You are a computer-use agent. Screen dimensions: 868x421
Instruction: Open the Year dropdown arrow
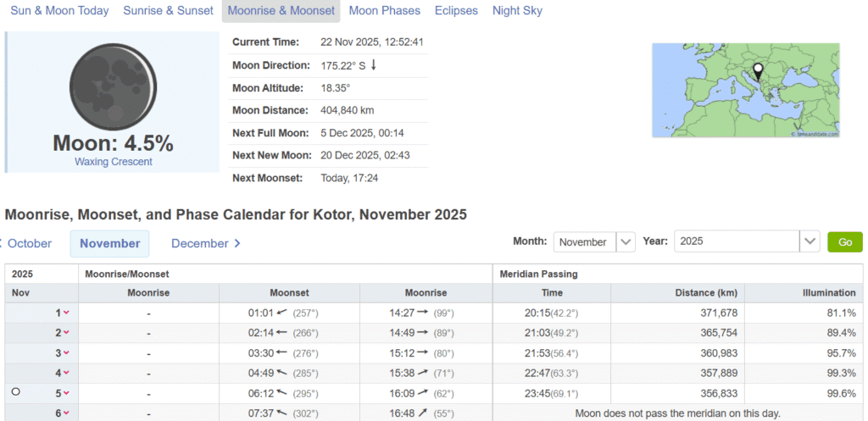pyautogui.click(x=810, y=242)
